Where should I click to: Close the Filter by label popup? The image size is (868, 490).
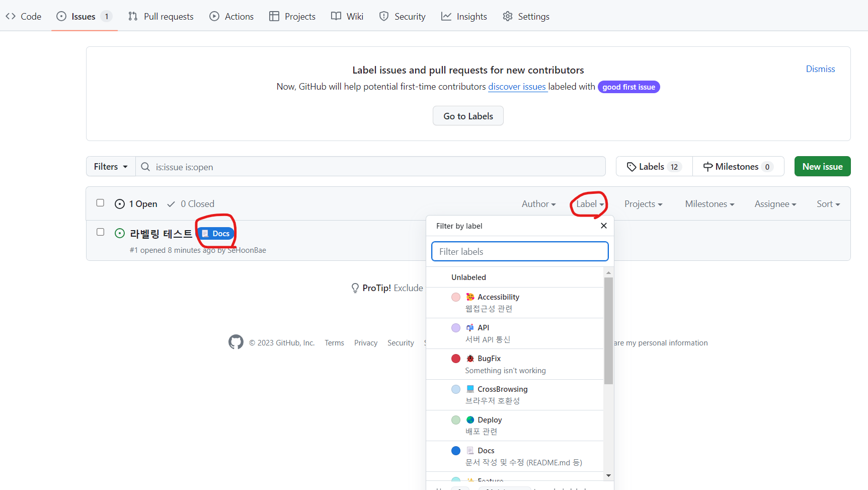(604, 226)
